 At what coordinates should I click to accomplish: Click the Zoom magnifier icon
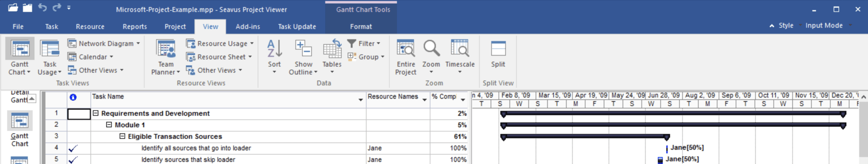click(431, 48)
